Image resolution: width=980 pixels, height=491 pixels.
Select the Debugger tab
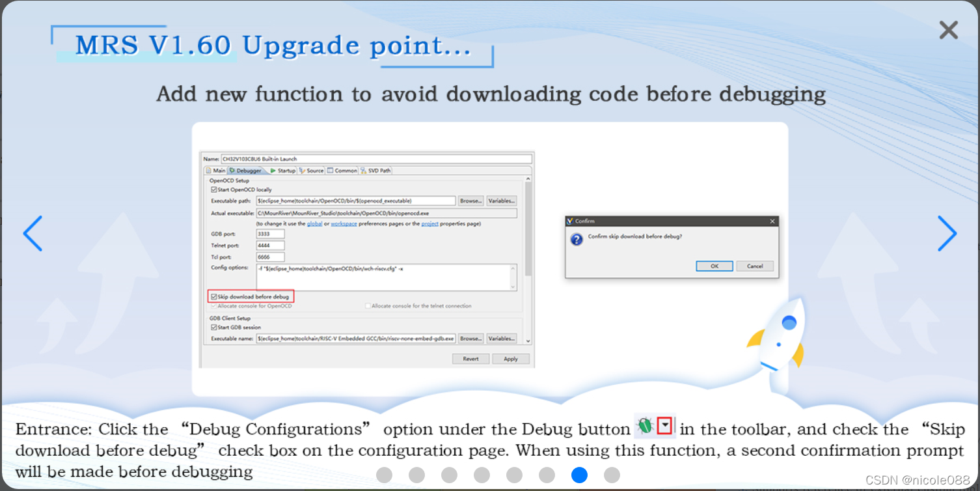[x=246, y=171]
